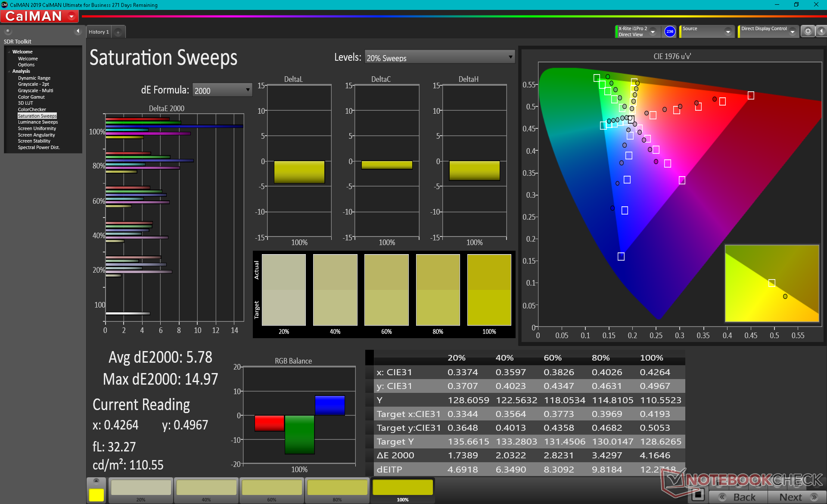
Task: Collapse the right-side panel arrow
Action: click(821, 31)
